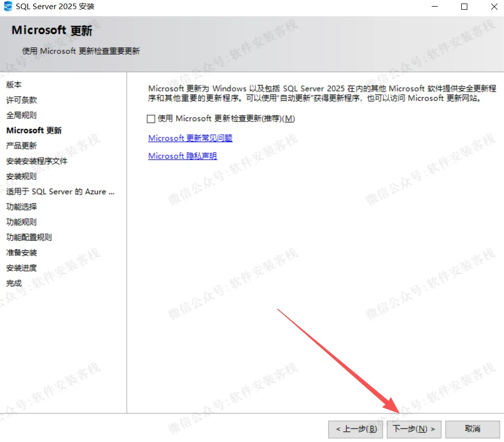The width and height of the screenshot is (504, 442).
Task: Select 完成 step in sidebar
Action: click(x=14, y=283)
